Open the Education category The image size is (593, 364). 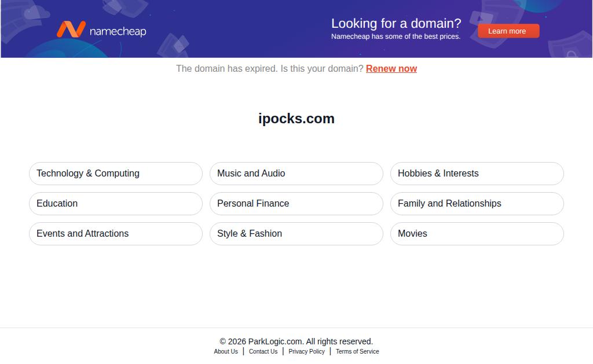tap(116, 204)
